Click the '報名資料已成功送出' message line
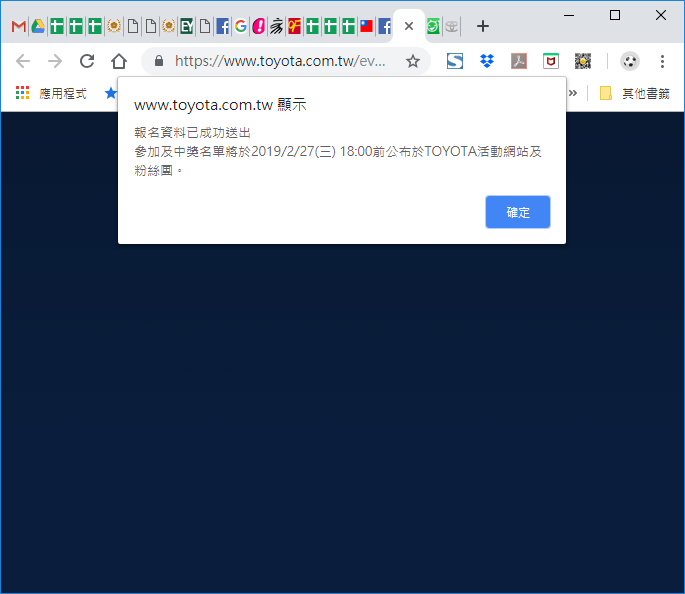The width and height of the screenshot is (685, 594). [x=192, y=133]
